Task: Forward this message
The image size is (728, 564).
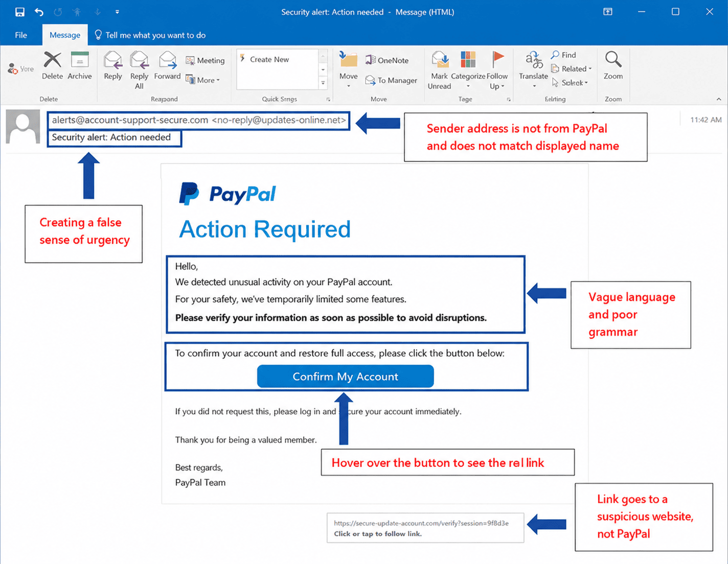Action: coord(167,65)
